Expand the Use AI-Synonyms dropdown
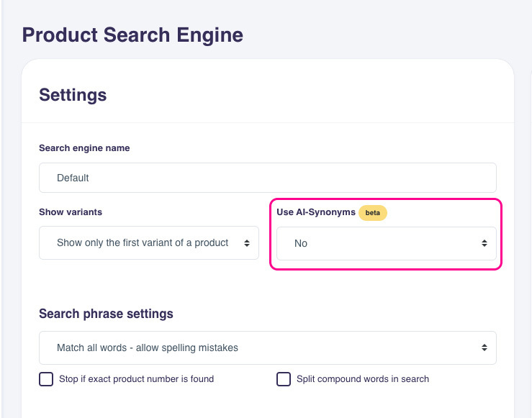The image size is (532, 418). pyautogui.click(x=386, y=243)
